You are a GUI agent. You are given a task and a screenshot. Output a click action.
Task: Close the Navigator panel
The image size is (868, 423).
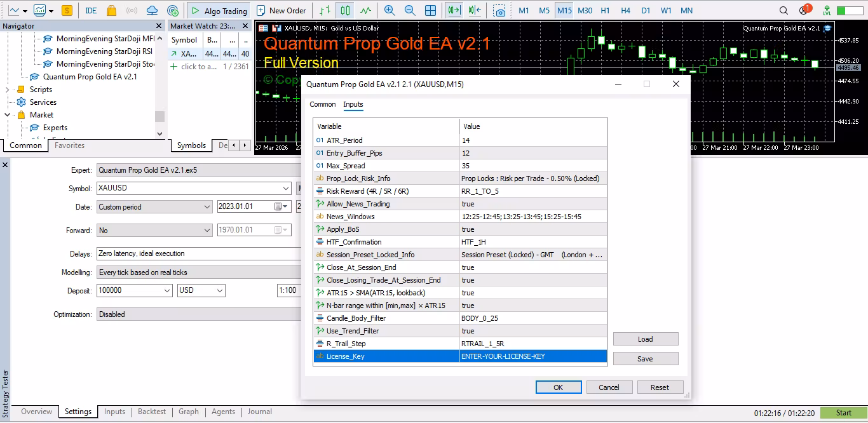coord(159,26)
